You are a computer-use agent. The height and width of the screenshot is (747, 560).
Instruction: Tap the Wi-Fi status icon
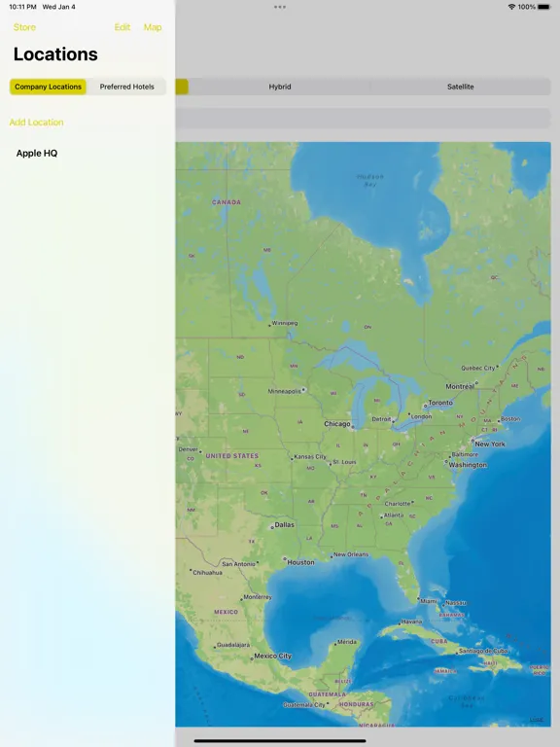(511, 7)
